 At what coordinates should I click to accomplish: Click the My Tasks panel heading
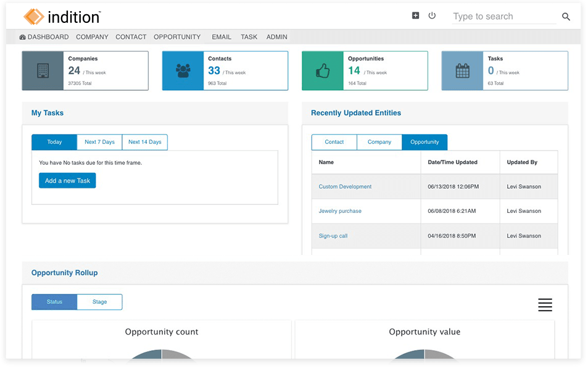click(x=48, y=113)
